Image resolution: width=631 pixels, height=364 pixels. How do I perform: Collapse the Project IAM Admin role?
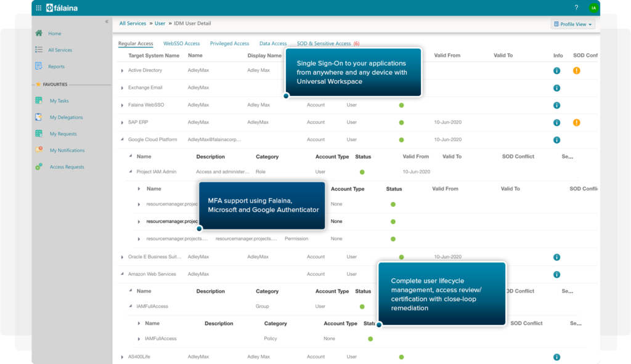coord(131,171)
